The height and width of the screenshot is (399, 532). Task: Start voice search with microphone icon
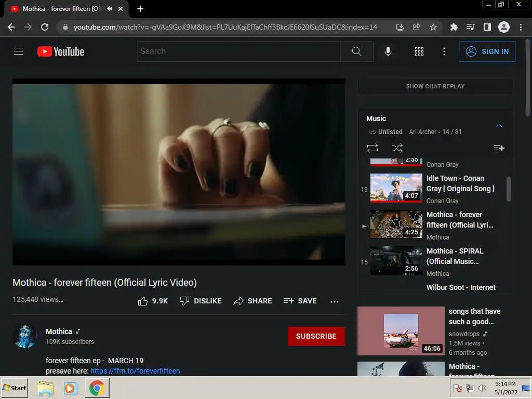coord(388,51)
